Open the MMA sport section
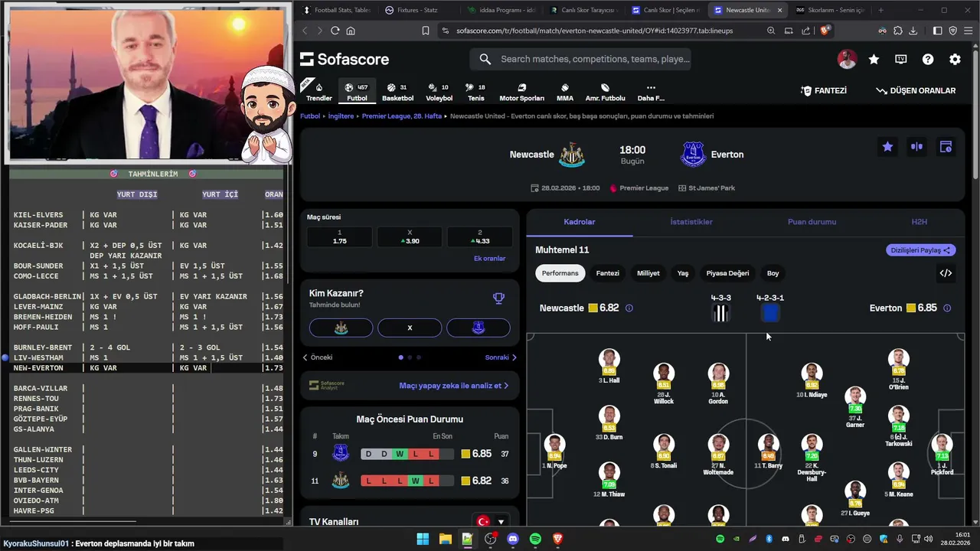This screenshot has width=980, height=551. pos(565,92)
